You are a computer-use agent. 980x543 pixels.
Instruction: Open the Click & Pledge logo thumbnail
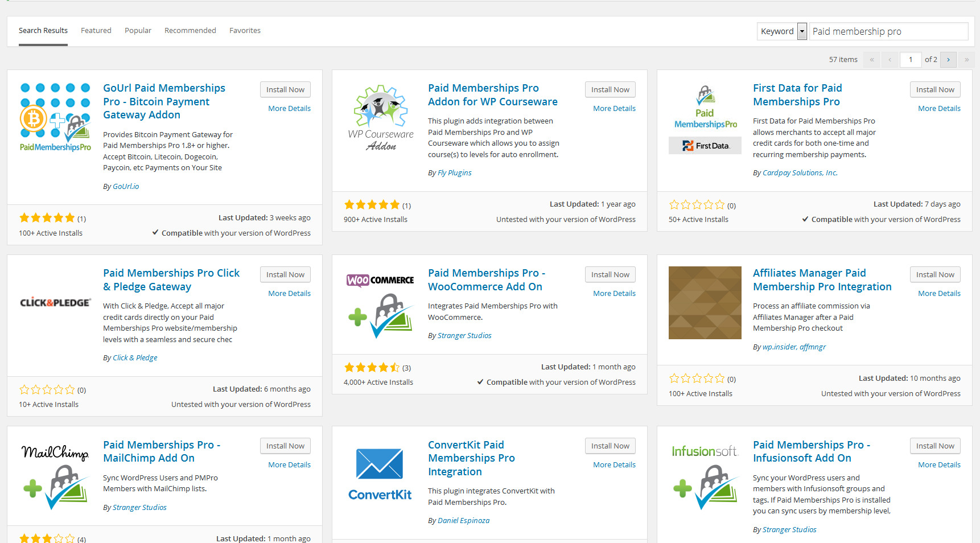(55, 302)
